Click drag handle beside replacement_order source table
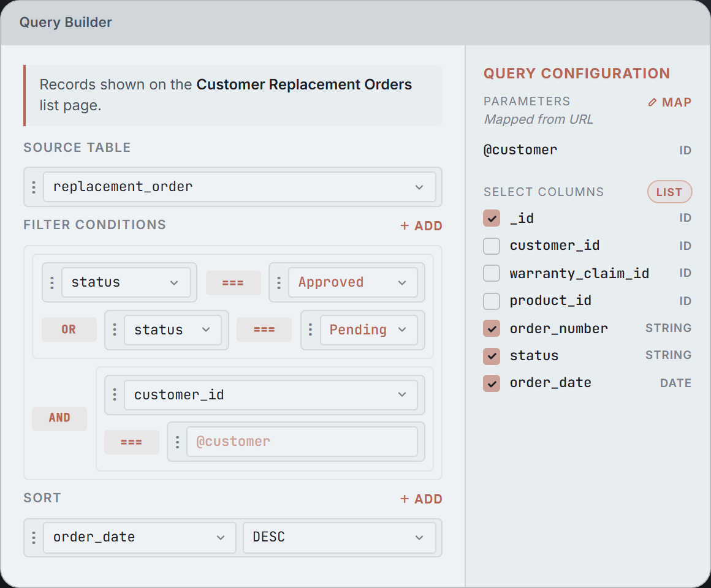The width and height of the screenshot is (711, 588). click(x=34, y=187)
